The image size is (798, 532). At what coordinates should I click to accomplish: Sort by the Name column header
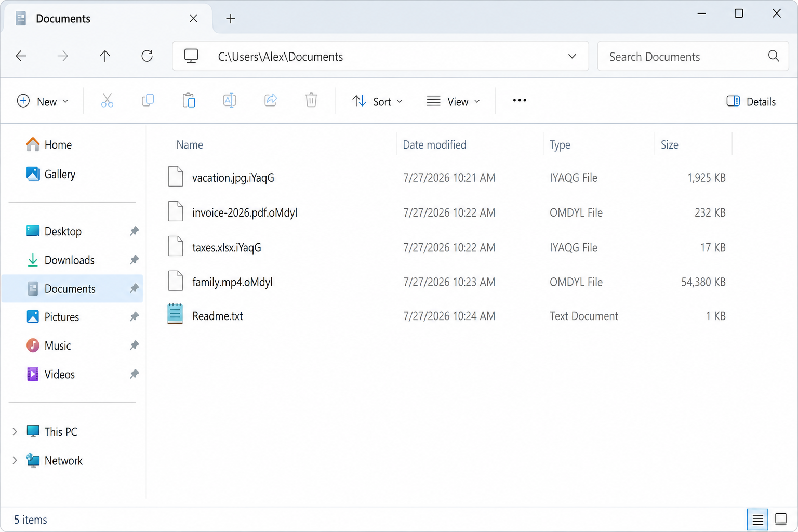(x=190, y=145)
